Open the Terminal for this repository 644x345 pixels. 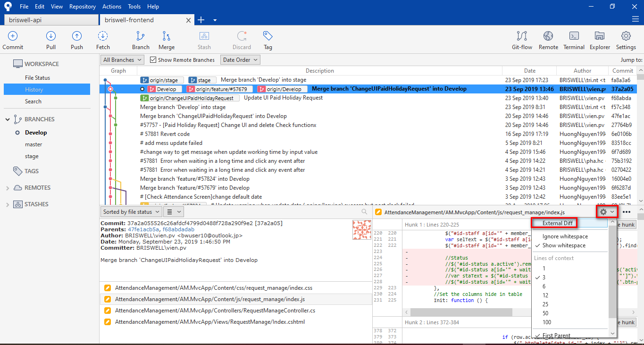574,40
